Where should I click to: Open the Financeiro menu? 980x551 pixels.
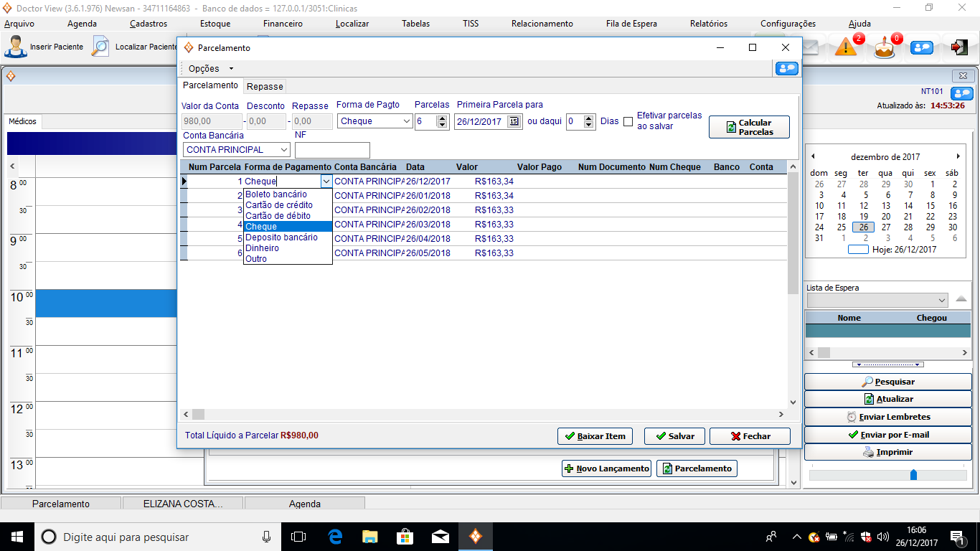(x=283, y=24)
